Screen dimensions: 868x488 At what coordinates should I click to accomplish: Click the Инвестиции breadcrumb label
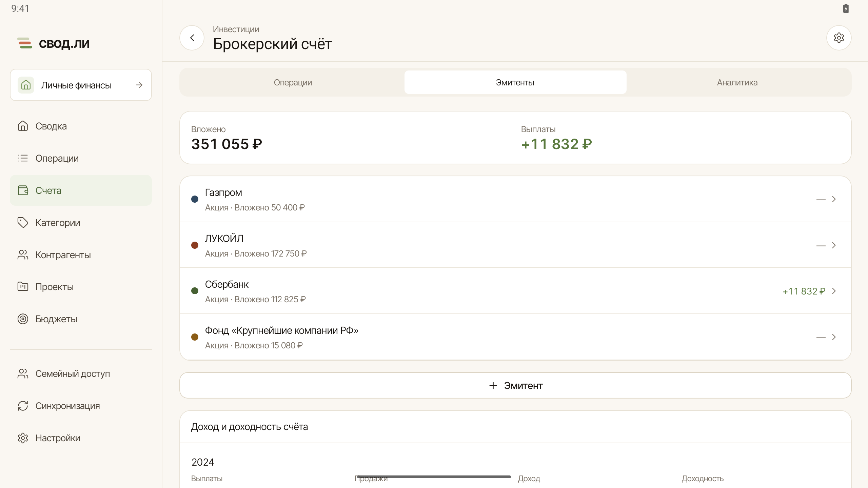pyautogui.click(x=236, y=29)
